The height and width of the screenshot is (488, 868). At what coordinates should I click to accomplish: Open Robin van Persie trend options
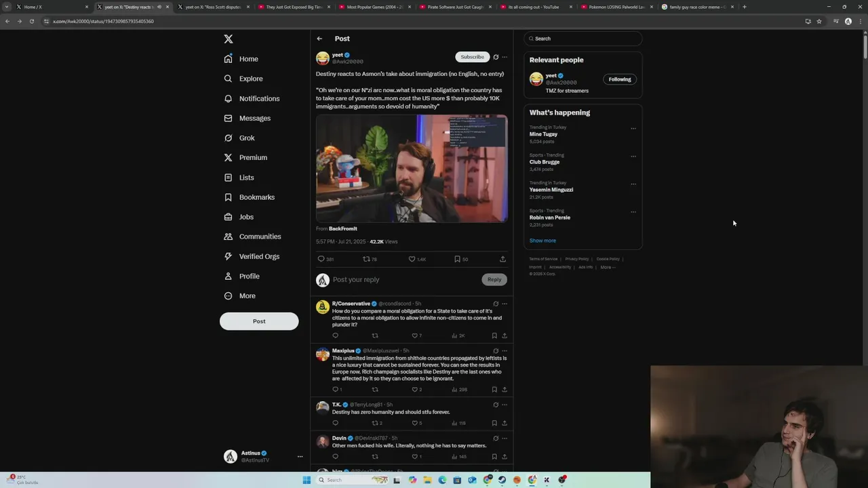[x=633, y=212]
